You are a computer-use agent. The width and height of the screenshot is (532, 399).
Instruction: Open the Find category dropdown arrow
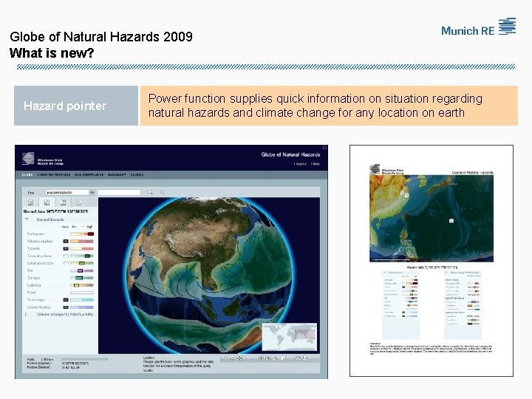pos(92,192)
